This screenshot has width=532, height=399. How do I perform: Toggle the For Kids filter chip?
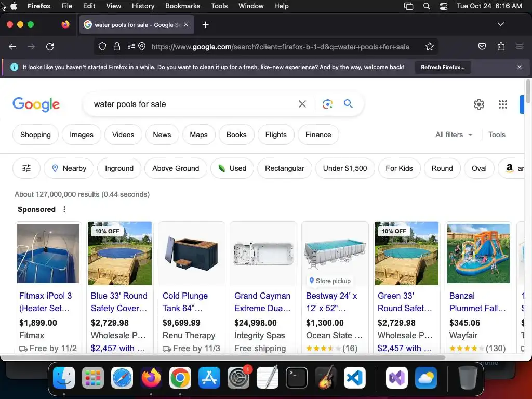pos(399,168)
